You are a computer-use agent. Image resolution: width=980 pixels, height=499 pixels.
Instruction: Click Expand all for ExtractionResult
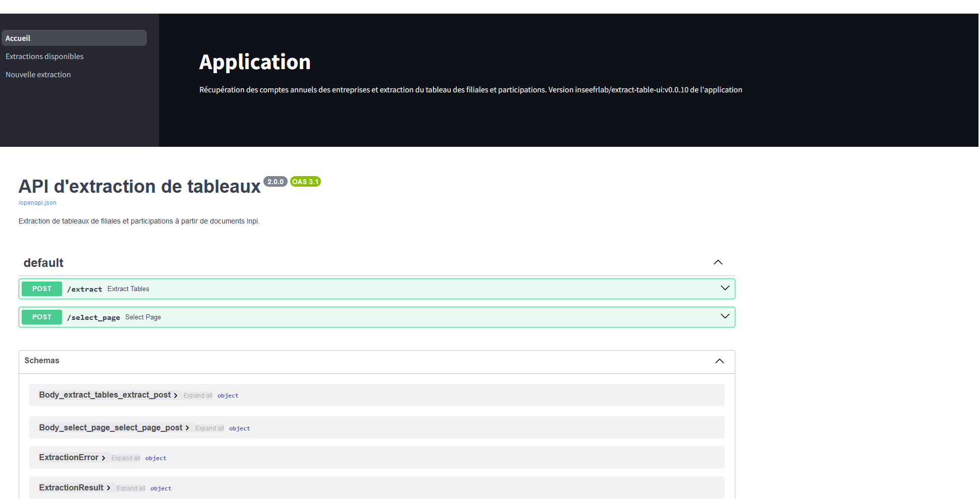click(131, 488)
